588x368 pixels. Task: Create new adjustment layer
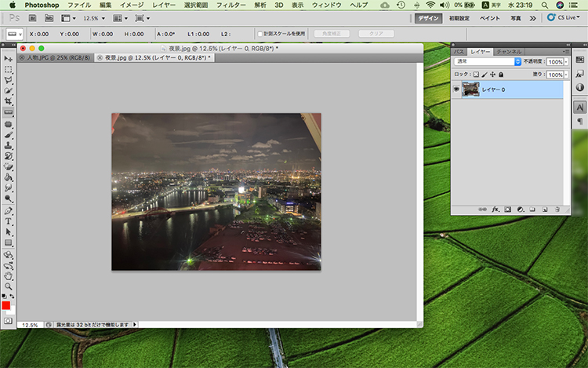tap(520, 210)
